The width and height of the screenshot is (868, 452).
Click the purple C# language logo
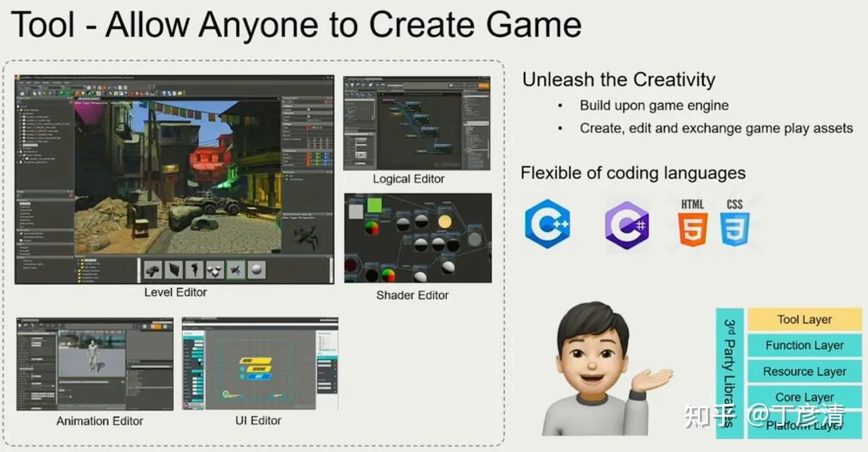coord(627,225)
